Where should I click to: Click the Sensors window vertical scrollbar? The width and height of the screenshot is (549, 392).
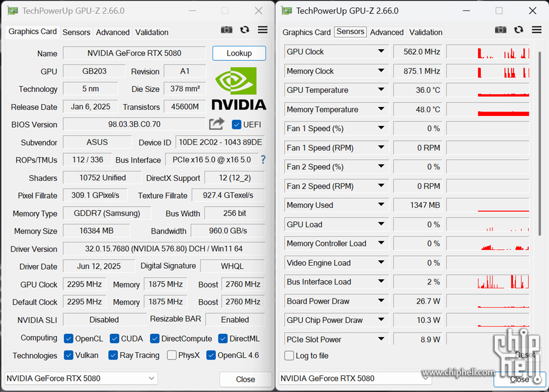click(x=539, y=143)
